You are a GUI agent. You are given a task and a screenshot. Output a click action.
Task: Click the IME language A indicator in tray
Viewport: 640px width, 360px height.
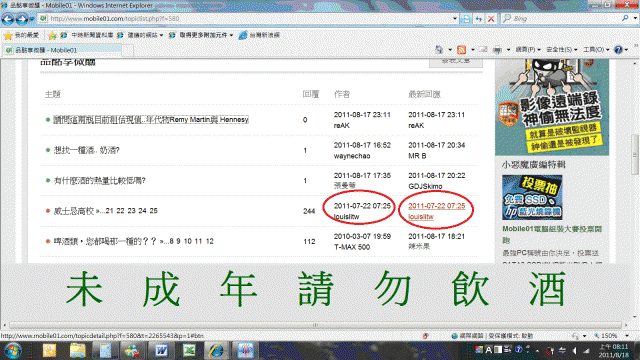(489, 350)
